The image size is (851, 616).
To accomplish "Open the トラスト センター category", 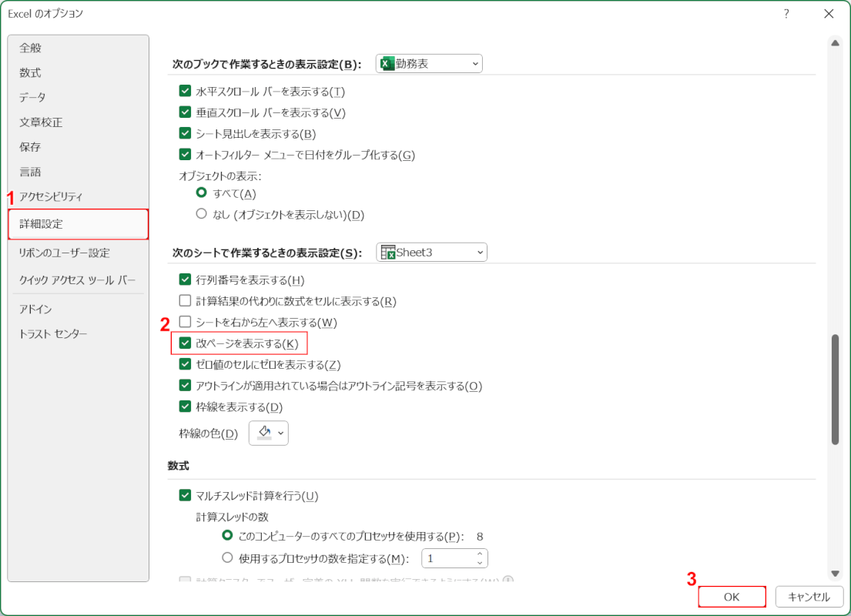I will pyautogui.click(x=53, y=333).
